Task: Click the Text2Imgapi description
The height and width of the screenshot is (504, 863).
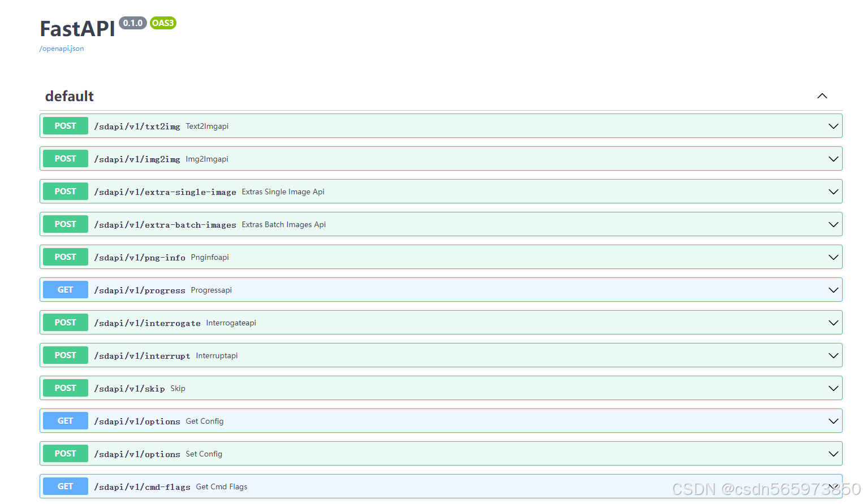Action: [207, 126]
